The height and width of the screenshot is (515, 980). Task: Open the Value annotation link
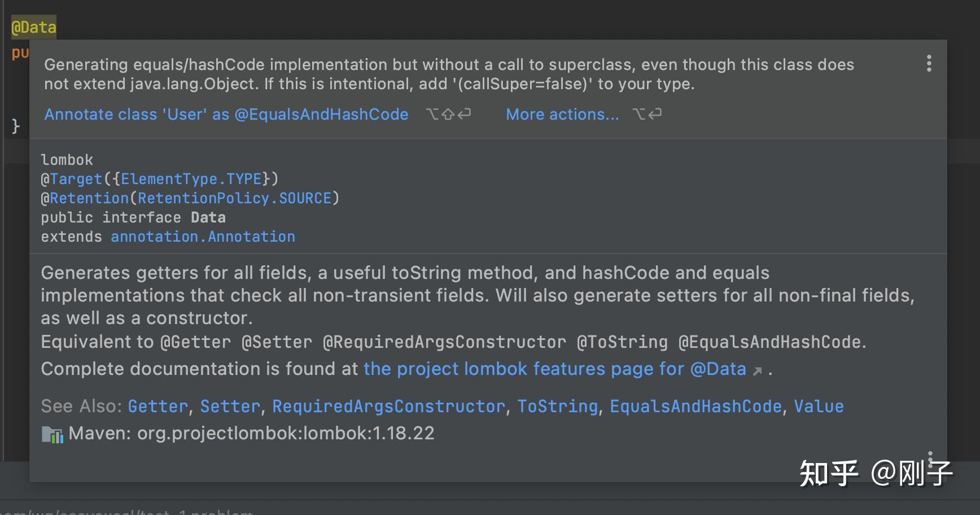[x=819, y=406]
